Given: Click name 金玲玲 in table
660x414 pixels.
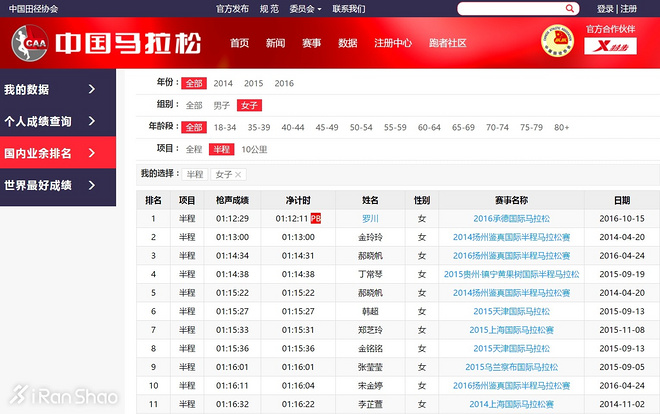Looking at the screenshot, I should tap(370, 237).
